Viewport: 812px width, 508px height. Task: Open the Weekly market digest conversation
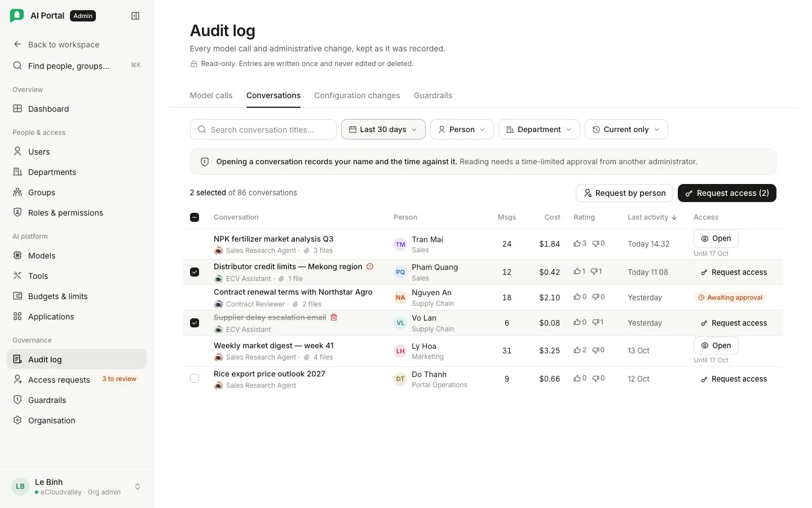pos(716,345)
